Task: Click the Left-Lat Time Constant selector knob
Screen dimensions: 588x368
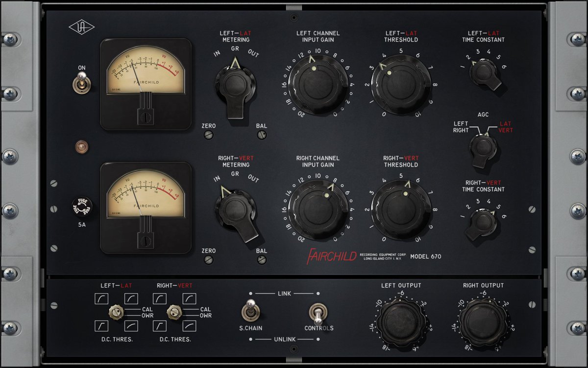Action: pyautogui.click(x=485, y=74)
